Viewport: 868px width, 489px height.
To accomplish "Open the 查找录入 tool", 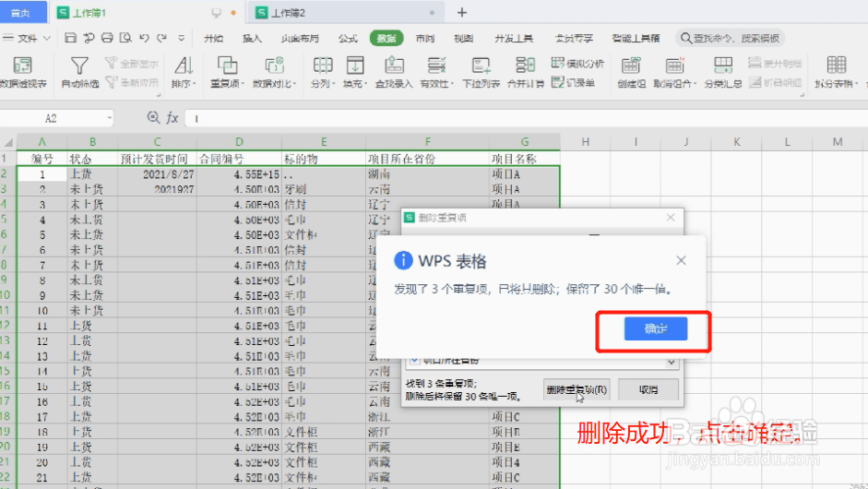I will click(x=394, y=72).
